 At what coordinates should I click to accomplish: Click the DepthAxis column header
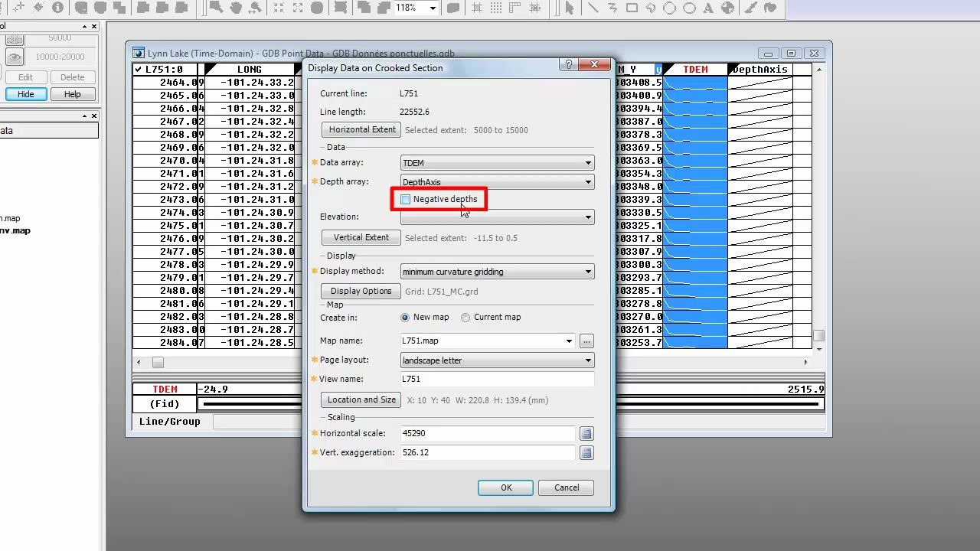(x=760, y=70)
